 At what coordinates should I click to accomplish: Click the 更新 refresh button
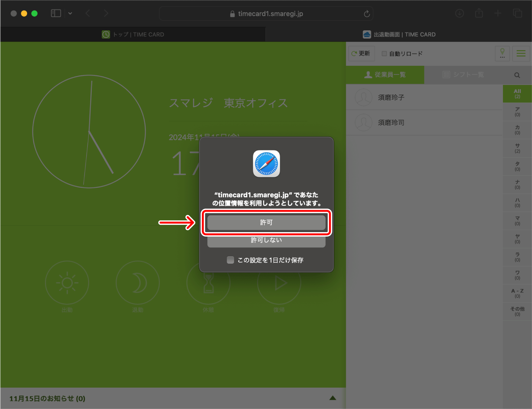pos(361,54)
